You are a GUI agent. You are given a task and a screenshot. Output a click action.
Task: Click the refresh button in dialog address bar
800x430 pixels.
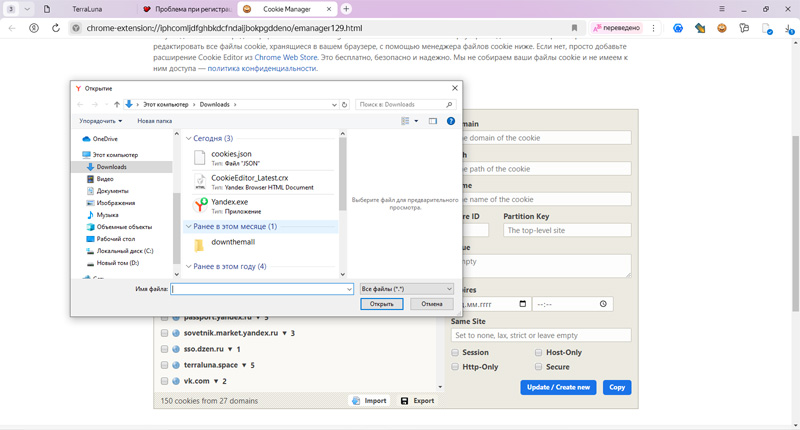click(345, 104)
